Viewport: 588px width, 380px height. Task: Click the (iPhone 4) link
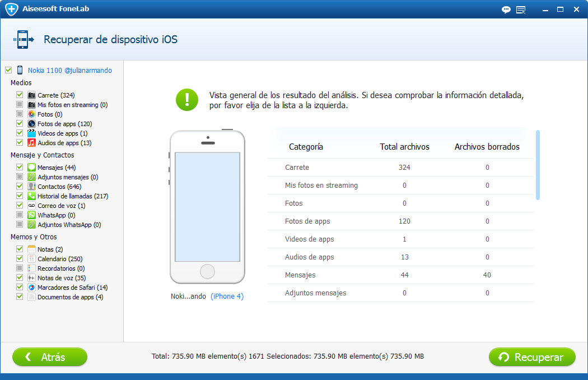point(227,296)
